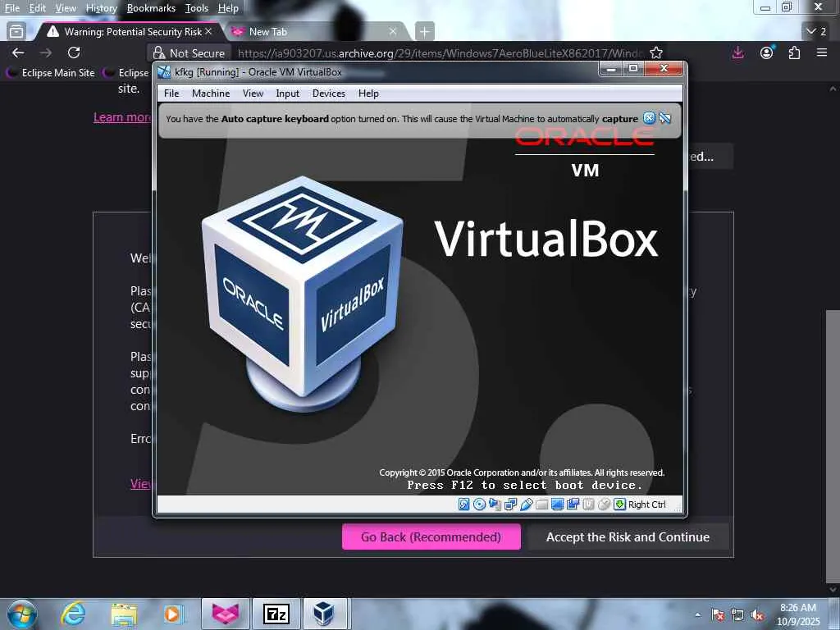Open browser Bookmarks menu

click(151, 8)
